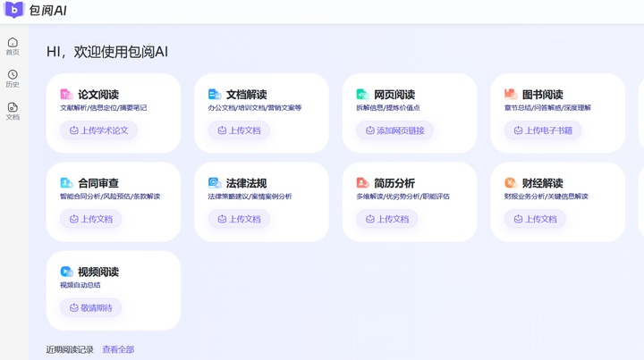The width and height of the screenshot is (644, 360).
Task: Click 近期阅读记录 heading
Action: [70, 349]
